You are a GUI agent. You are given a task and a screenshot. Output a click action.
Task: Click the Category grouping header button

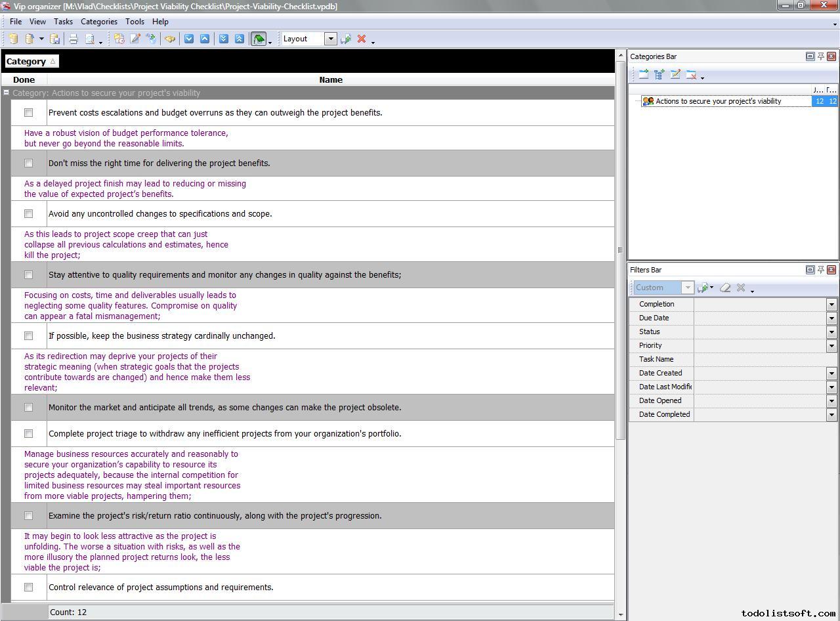coord(31,62)
